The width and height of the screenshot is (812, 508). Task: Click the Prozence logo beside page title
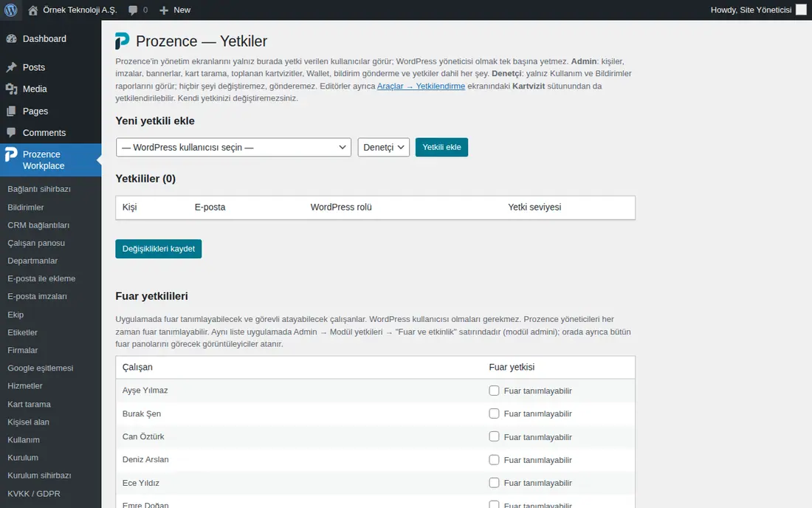123,41
